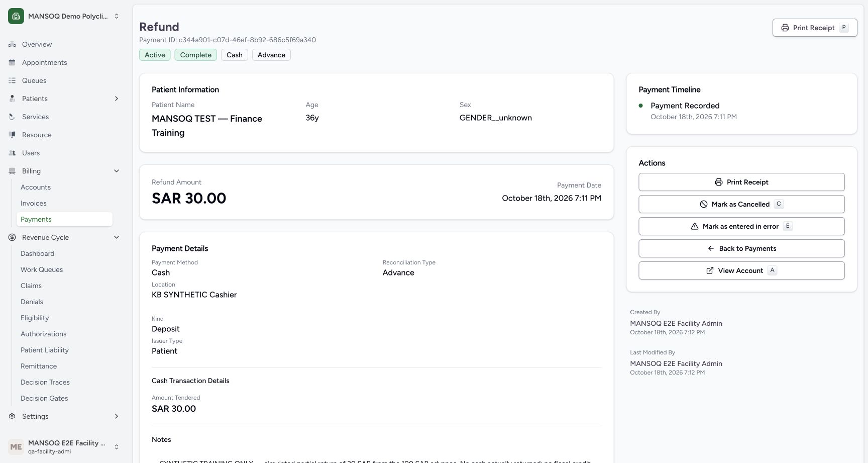The height and width of the screenshot is (463, 868).
Task: Click the Services sidebar icon
Action: [x=12, y=117]
